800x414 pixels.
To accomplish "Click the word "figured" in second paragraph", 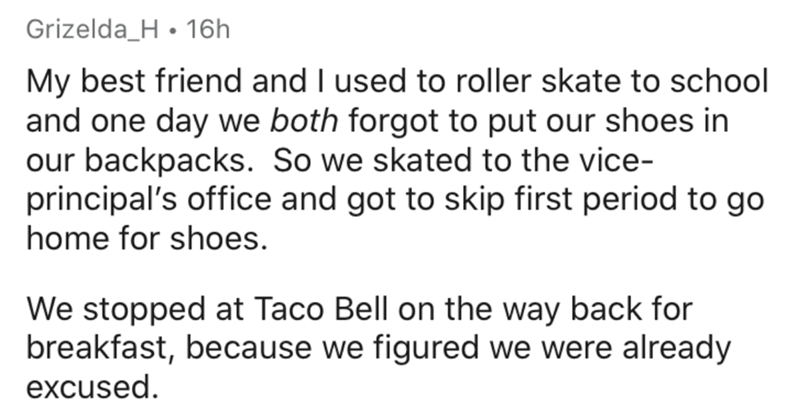I will (x=427, y=349).
